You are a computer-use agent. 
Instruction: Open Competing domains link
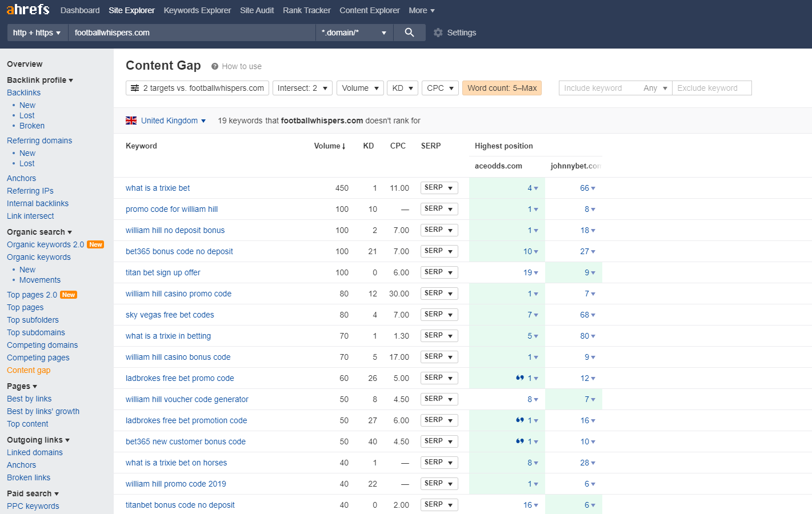(42, 345)
